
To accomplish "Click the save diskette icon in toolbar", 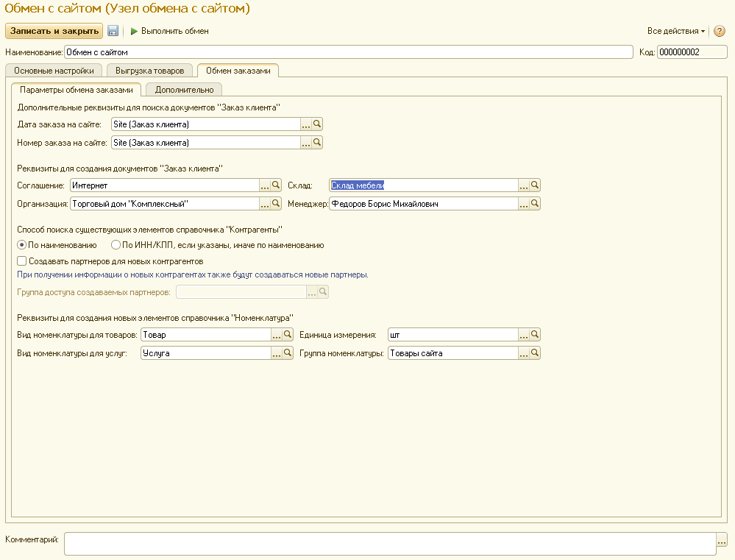I will pos(113,31).
